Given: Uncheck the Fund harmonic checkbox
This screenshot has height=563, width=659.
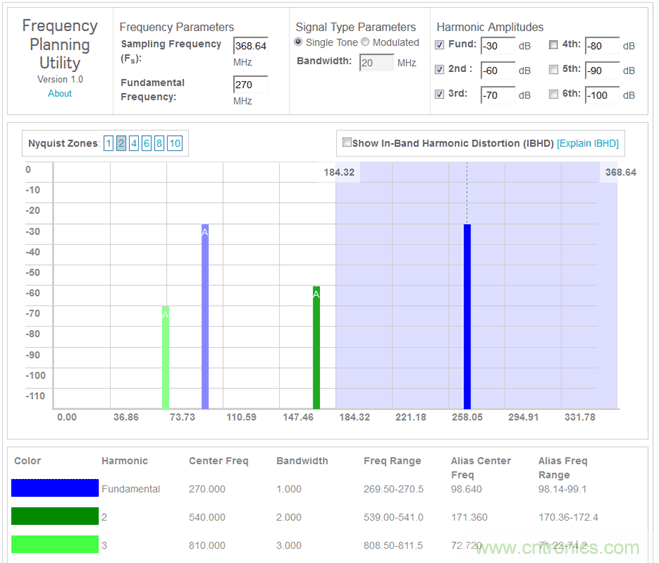Looking at the screenshot, I should coord(440,45).
